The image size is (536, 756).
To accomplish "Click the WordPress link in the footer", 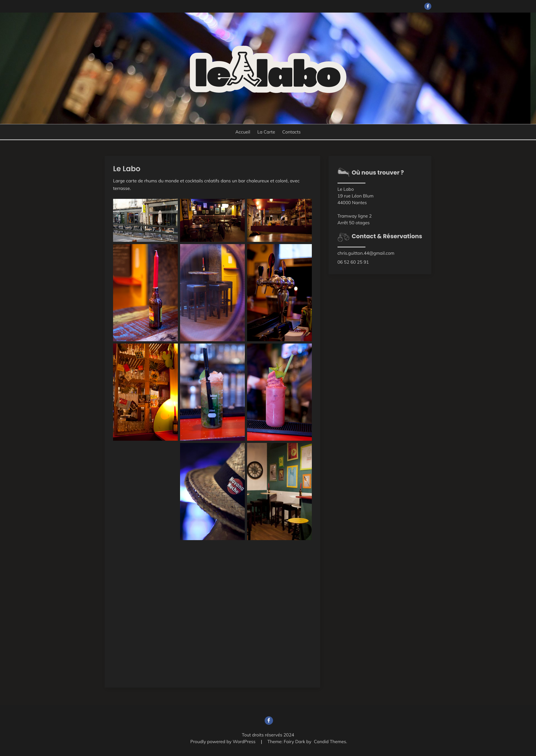I will tap(244, 741).
